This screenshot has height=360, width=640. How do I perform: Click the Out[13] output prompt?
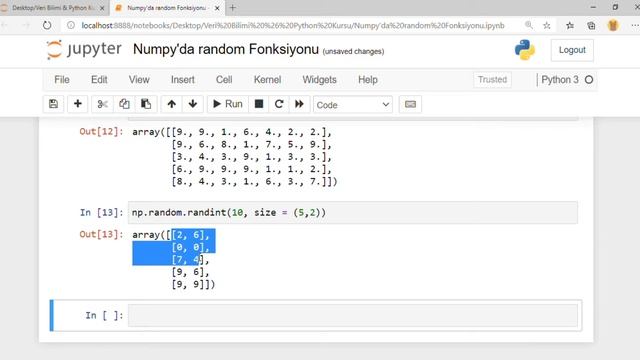(101, 234)
